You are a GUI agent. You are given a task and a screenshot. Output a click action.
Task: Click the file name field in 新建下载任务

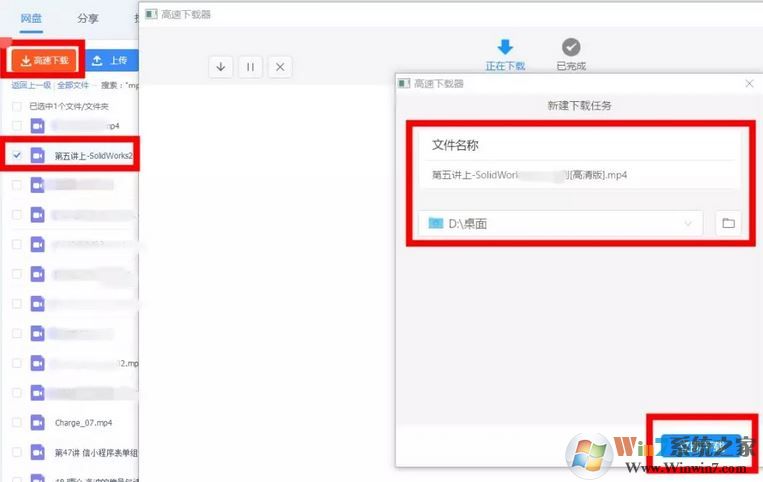(580, 175)
